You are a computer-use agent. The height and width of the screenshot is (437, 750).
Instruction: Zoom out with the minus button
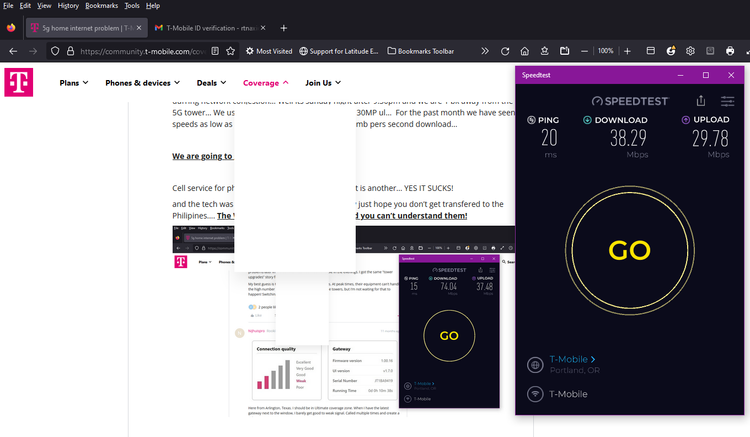click(584, 51)
